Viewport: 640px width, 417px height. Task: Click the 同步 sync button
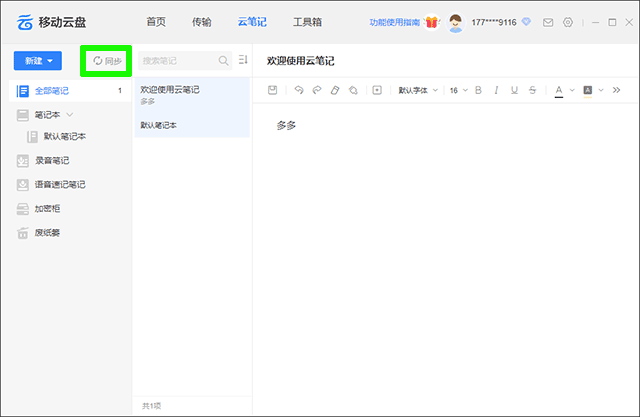pyautogui.click(x=107, y=61)
